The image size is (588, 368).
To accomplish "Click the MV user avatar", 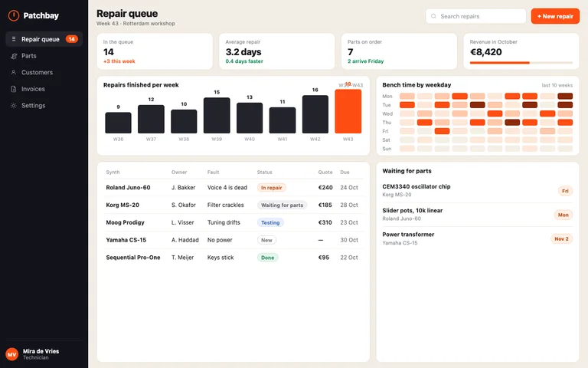I will point(12,354).
